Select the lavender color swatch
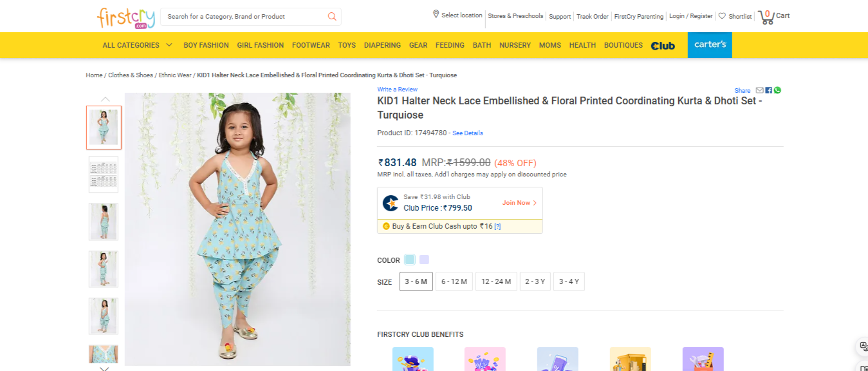868x371 pixels. coord(424,260)
